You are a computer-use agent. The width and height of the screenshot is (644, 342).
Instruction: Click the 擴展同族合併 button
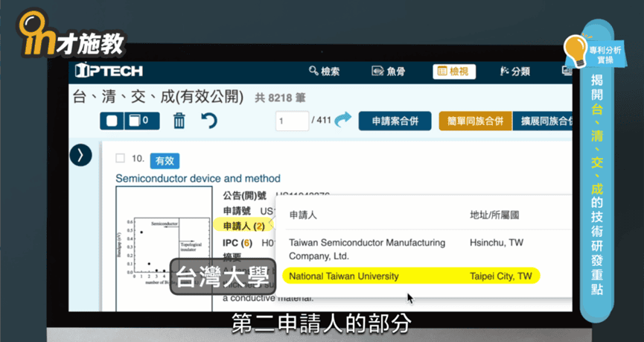pos(545,121)
